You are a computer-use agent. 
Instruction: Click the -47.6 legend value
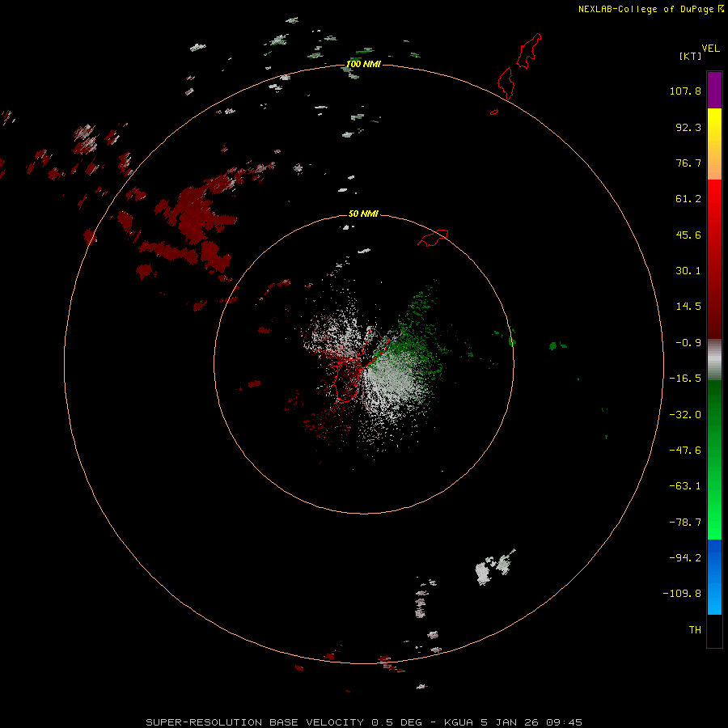tap(685, 451)
